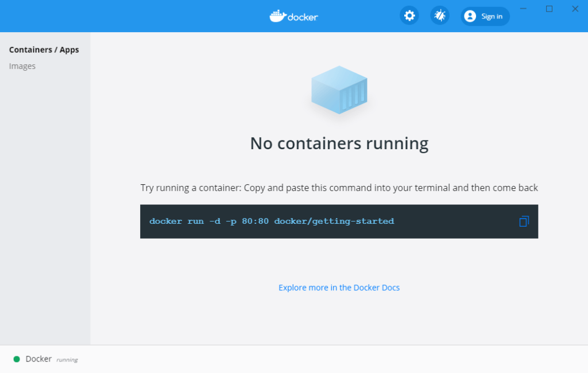Open the Troubleshoot bug icon
The width and height of the screenshot is (588, 373).
(439, 15)
